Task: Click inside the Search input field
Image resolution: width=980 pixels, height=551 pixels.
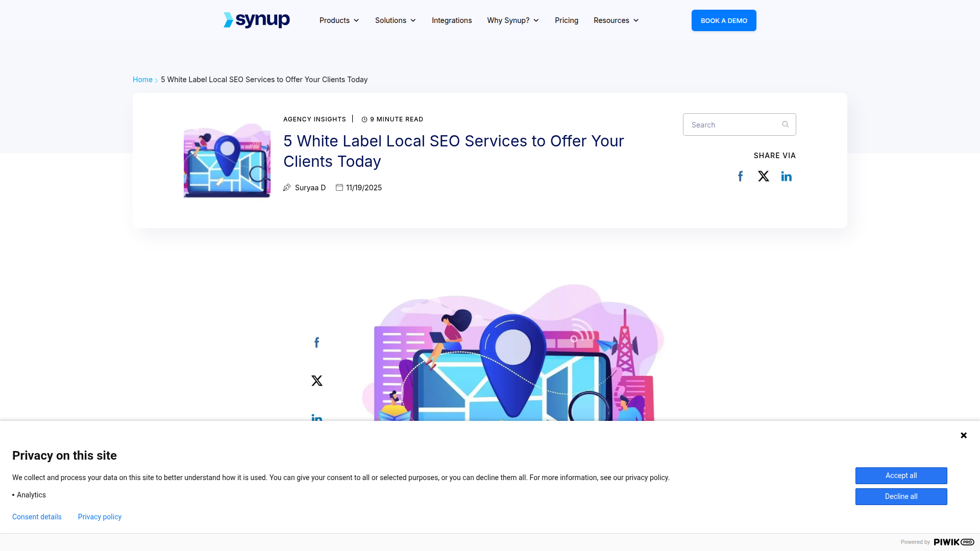Action: pos(730,124)
